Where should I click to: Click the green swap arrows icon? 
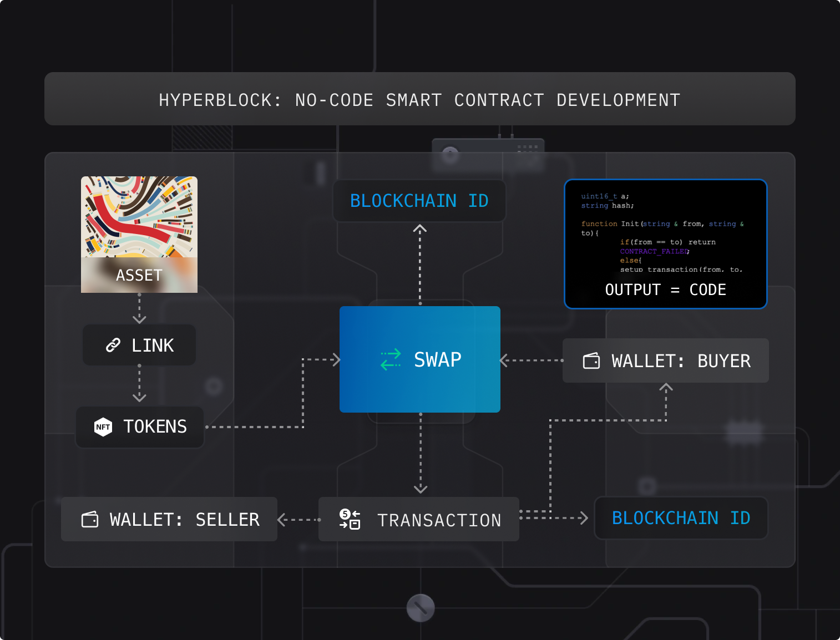point(391,359)
